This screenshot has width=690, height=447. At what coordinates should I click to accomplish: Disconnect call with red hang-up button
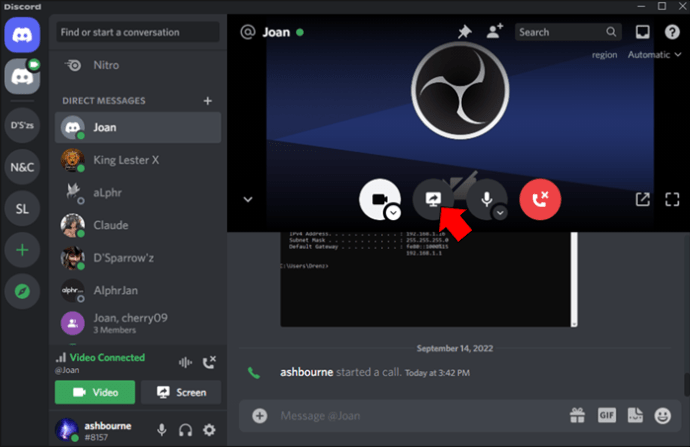pyautogui.click(x=540, y=199)
